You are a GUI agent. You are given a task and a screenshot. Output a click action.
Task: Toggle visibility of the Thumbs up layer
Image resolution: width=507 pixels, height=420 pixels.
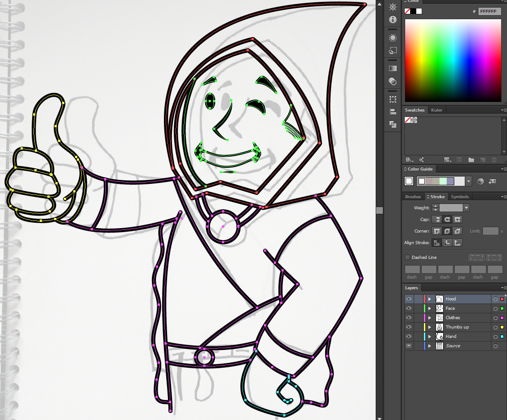tap(408, 327)
